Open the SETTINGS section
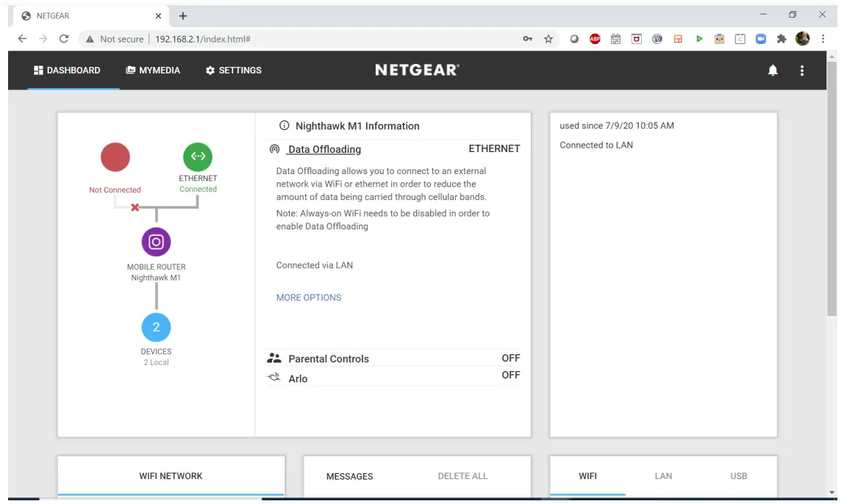This screenshot has width=844, height=504. [233, 71]
